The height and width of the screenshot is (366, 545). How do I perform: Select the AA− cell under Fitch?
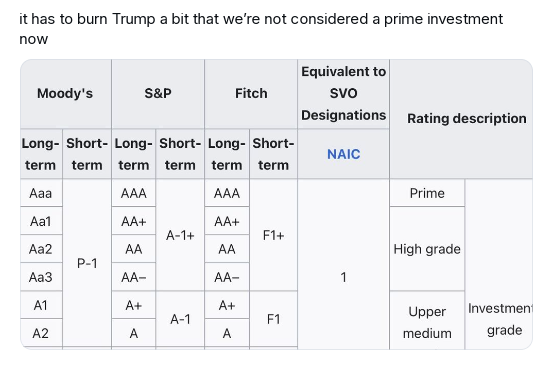tap(227, 277)
